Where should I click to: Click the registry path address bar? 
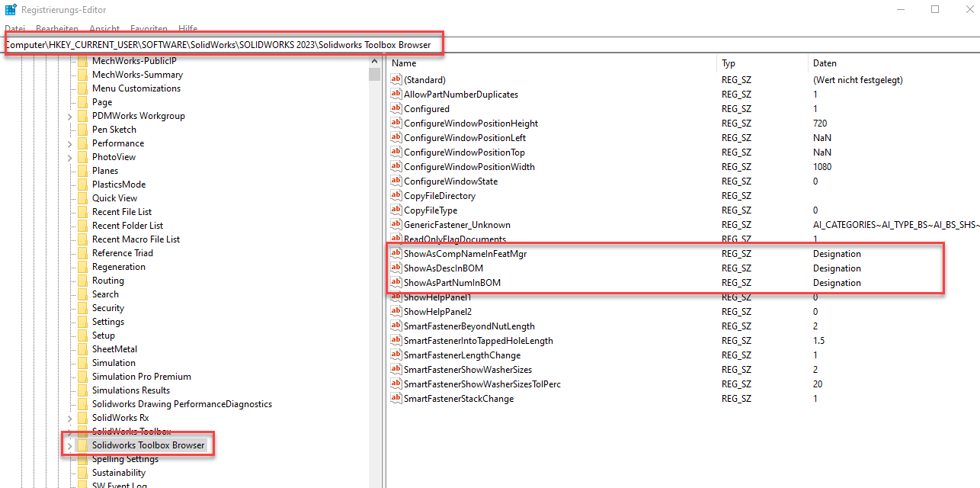(221, 45)
